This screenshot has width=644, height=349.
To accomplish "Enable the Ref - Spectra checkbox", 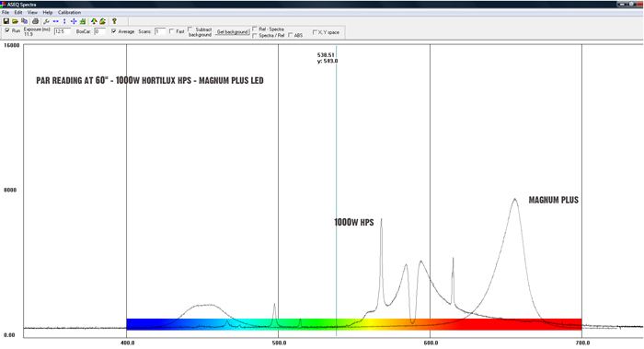I will click(255, 29).
